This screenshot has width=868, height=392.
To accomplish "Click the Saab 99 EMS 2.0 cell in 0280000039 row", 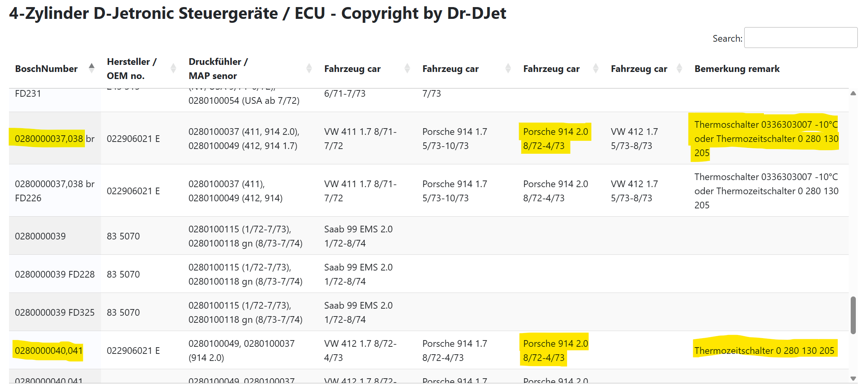I will [358, 236].
